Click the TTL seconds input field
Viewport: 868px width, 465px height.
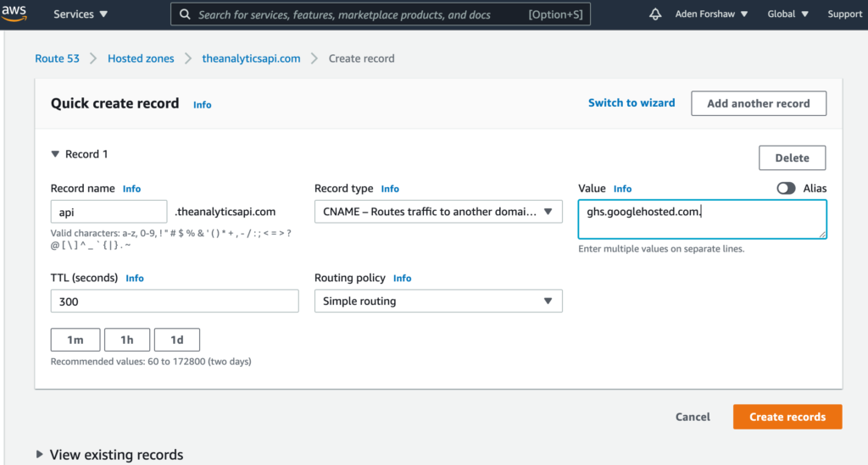pyautogui.click(x=175, y=301)
